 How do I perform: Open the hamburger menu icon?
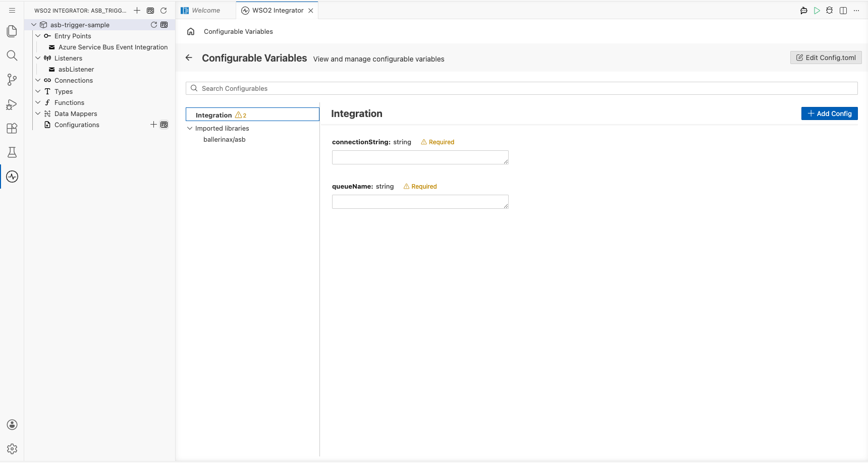(x=12, y=10)
